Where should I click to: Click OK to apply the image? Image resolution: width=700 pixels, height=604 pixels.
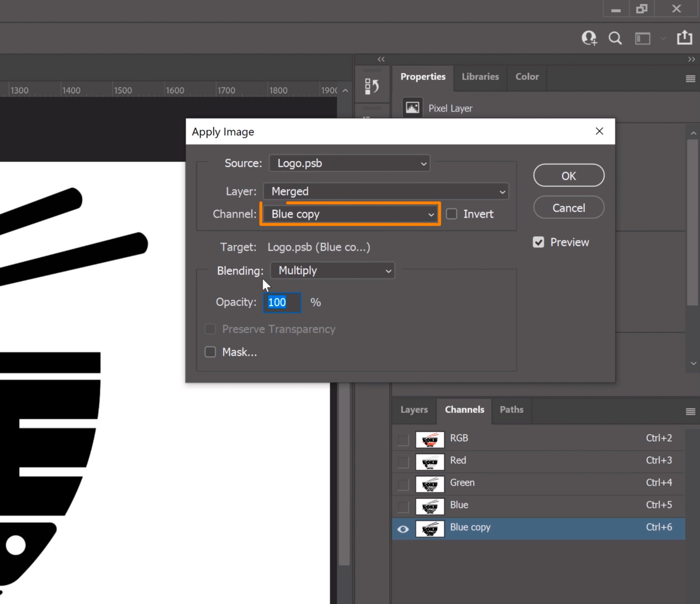[569, 175]
